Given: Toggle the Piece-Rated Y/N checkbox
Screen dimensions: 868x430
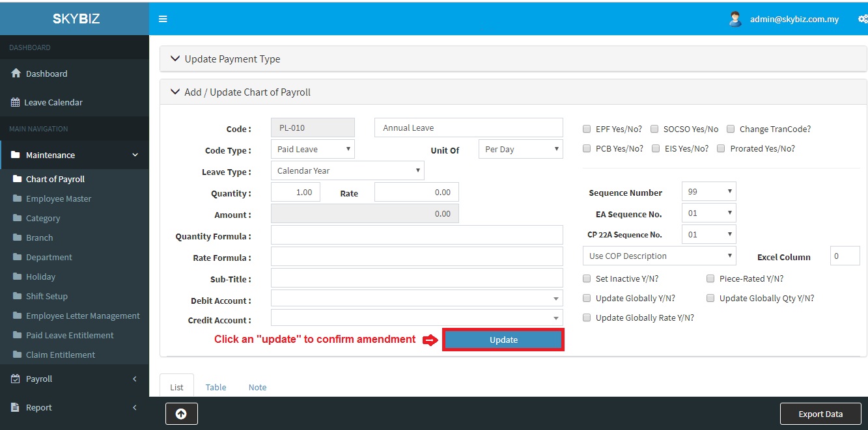Looking at the screenshot, I should 710,278.
